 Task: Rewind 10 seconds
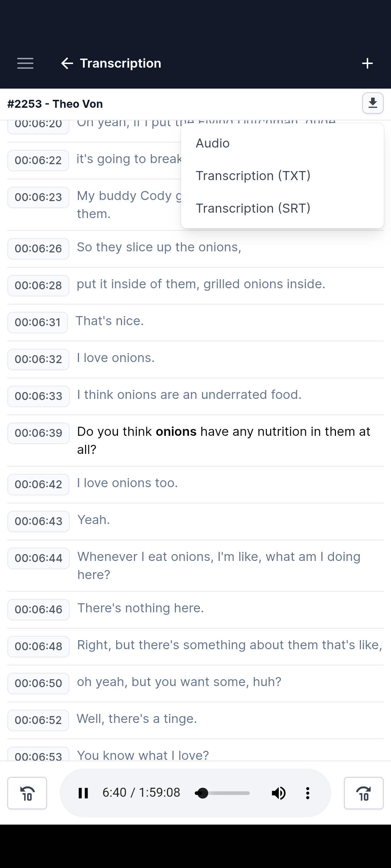[x=27, y=793]
